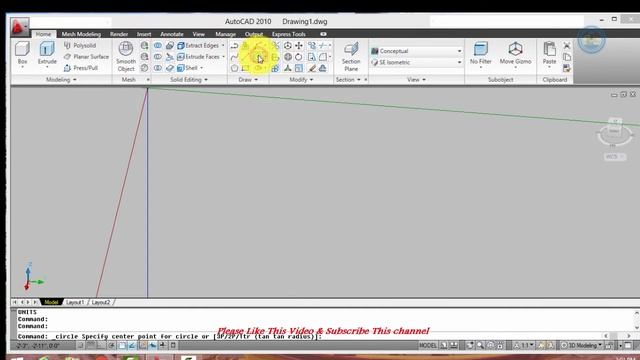Click the Pan icon on status bar

click(x=470, y=345)
